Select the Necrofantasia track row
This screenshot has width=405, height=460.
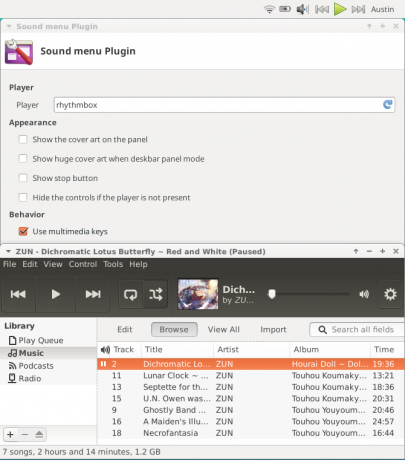tap(251, 433)
